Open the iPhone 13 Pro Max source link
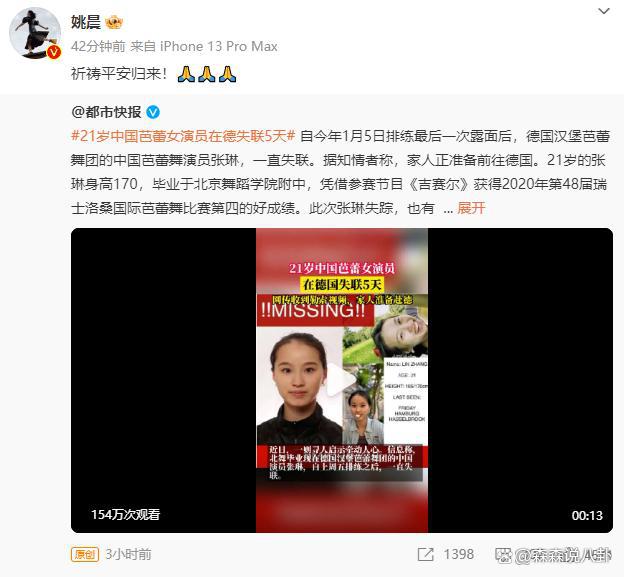Screen dimensions: 624x577 218,47
